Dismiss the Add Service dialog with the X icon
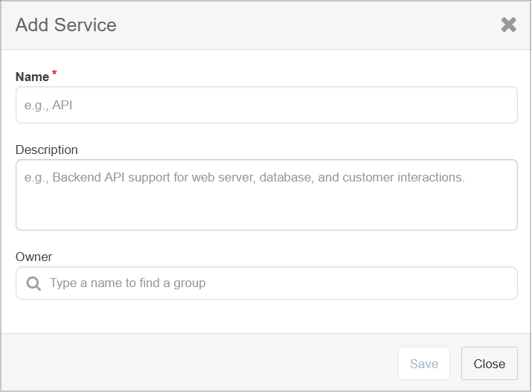This screenshot has height=392, width=532. click(x=509, y=25)
